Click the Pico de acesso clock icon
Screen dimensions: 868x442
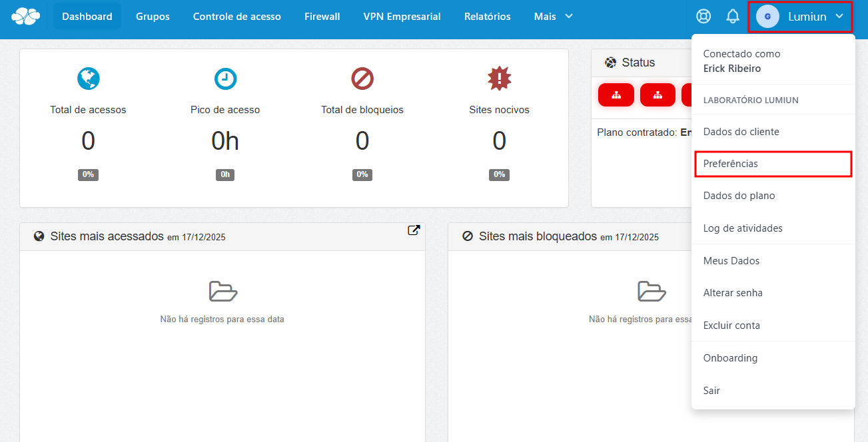(x=225, y=79)
